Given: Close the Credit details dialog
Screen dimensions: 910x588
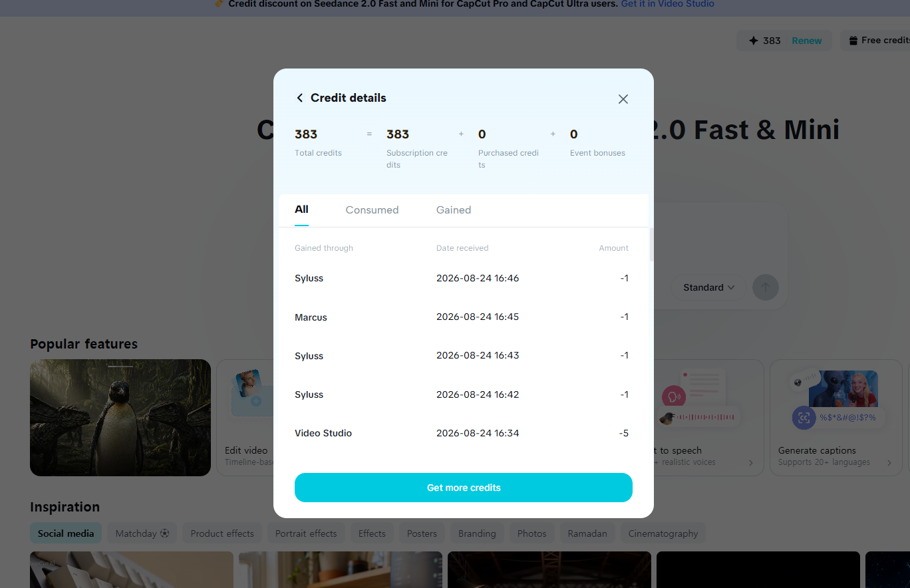Looking at the screenshot, I should pos(623,99).
